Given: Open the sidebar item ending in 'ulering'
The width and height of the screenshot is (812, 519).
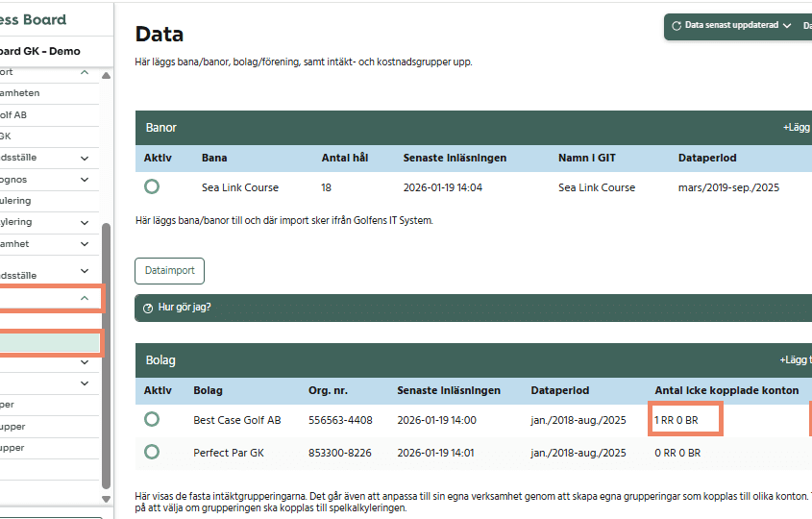Looking at the screenshot, I should coord(38,201).
